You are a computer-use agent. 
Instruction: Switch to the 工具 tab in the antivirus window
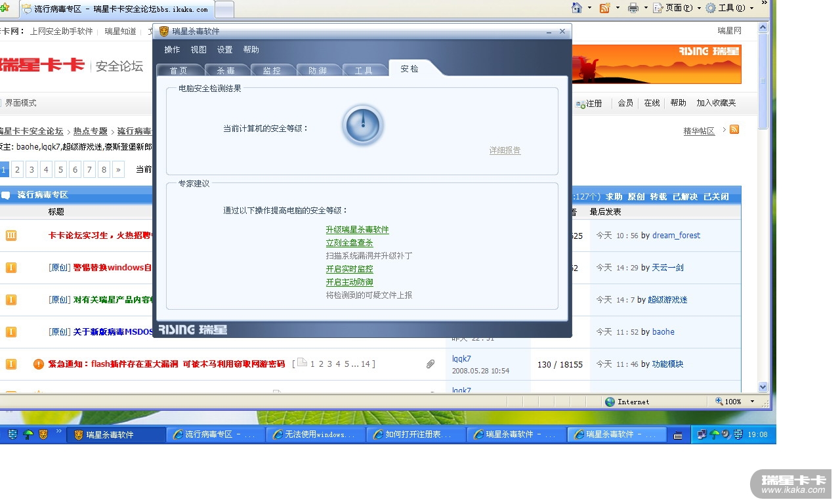364,70
